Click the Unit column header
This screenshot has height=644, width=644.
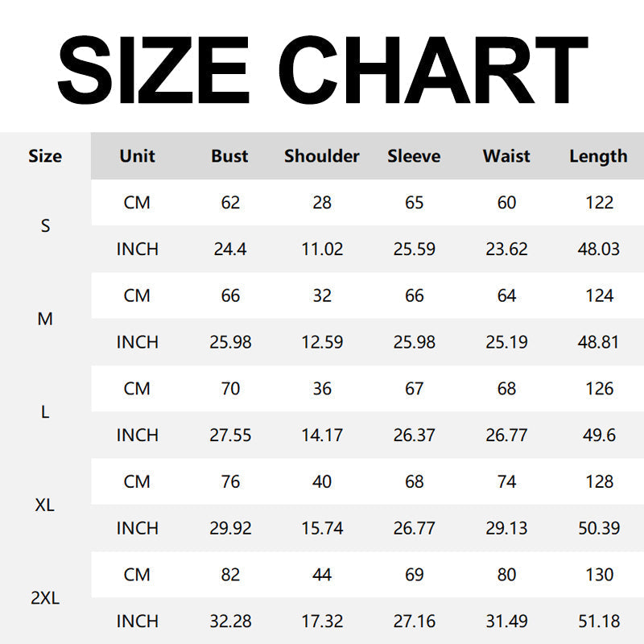[137, 156]
